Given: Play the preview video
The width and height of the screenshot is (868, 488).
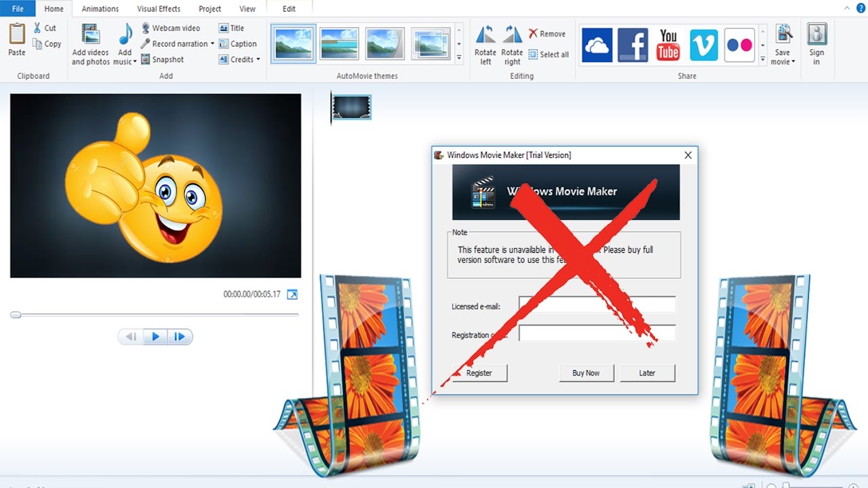Looking at the screenshot, I should point(155,337).
